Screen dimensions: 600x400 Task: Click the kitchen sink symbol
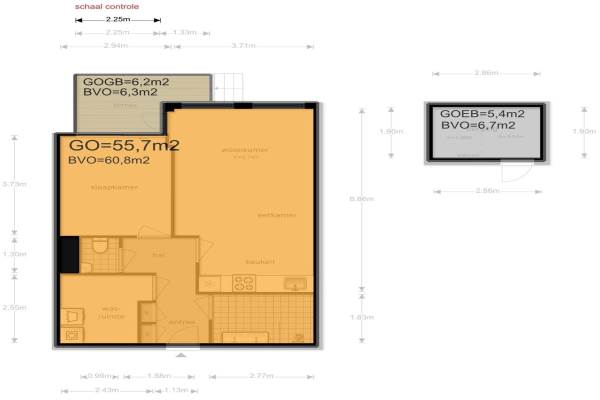pyautogui.click(x=292, y=285)
